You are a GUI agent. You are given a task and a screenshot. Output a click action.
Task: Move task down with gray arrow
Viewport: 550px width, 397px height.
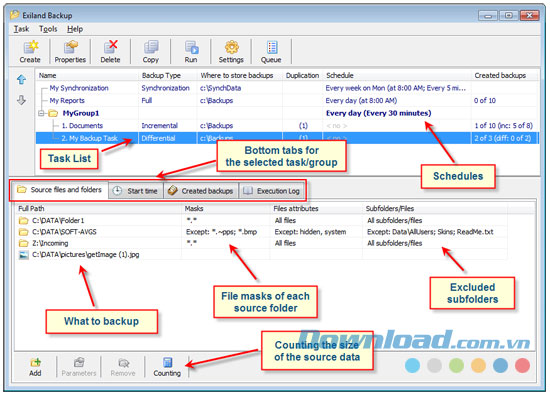21,100
